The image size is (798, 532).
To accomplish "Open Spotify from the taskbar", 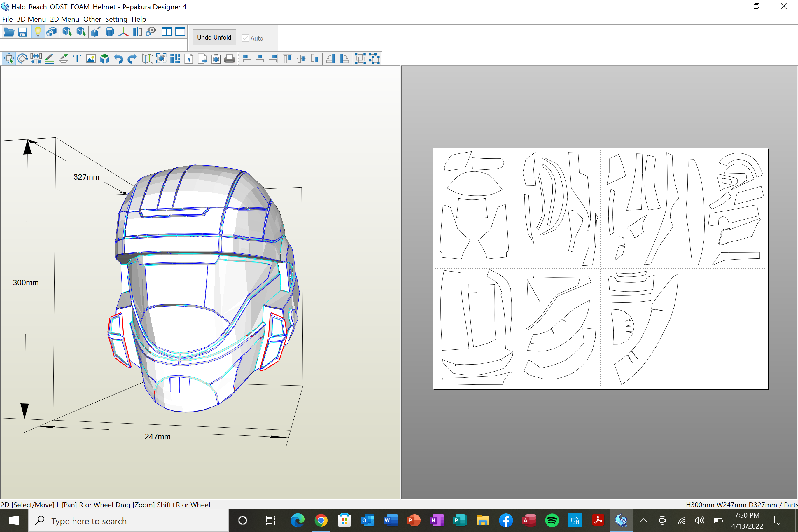I will (552, 520).
